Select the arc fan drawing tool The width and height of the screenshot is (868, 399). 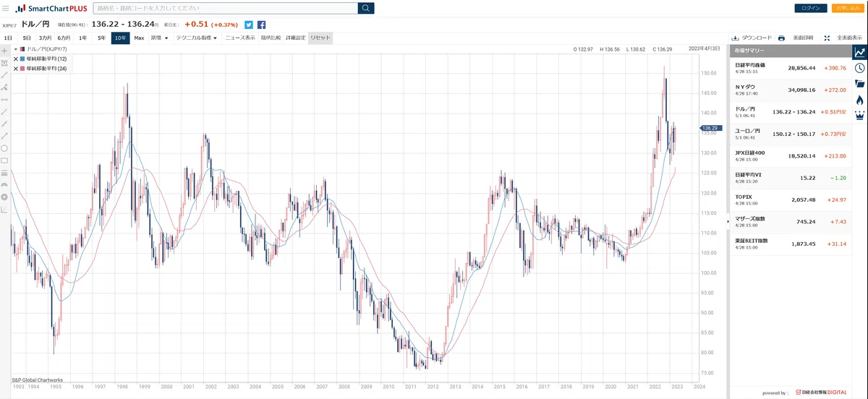(4, 185)
